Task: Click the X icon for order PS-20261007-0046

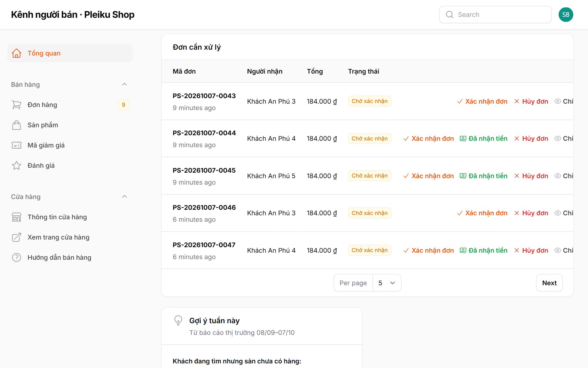Action: 517,213
